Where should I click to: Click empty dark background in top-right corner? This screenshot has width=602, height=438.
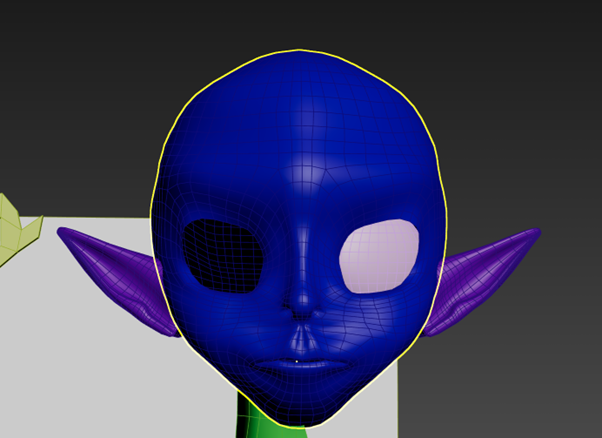560,40
